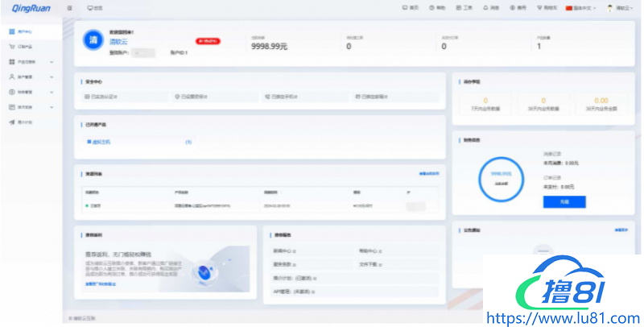The image size is (644, 327).
Task: Expand the 账户管理 sidebar menu
Action: coord(30,77)
